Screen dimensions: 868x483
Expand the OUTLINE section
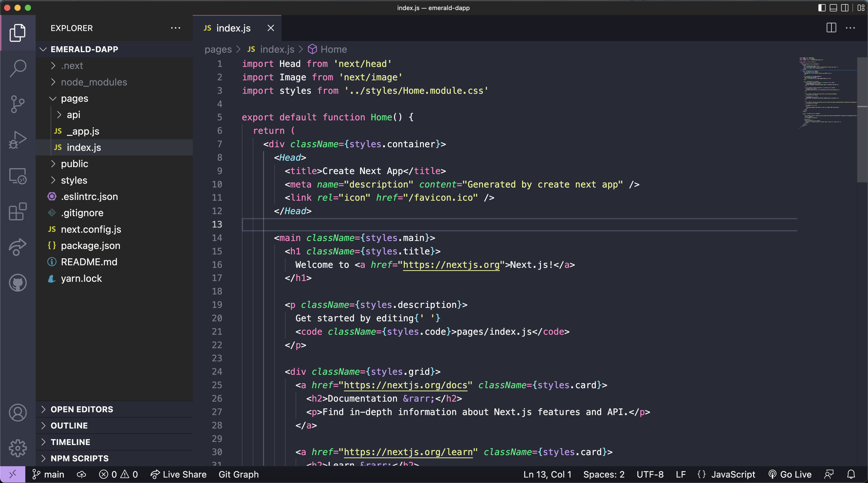(x=114, y=426)
